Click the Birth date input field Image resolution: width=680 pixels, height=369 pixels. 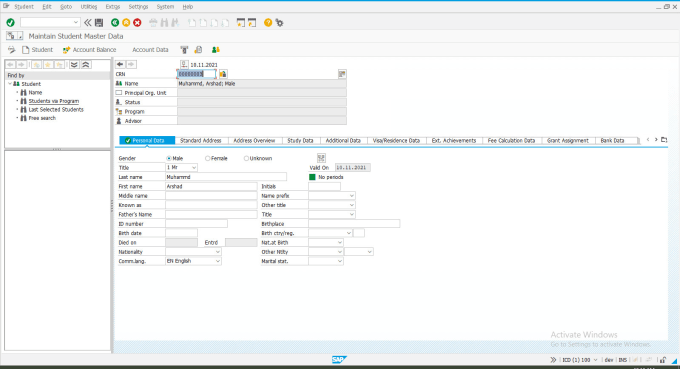pyautogui.click(x=181, y=233)
